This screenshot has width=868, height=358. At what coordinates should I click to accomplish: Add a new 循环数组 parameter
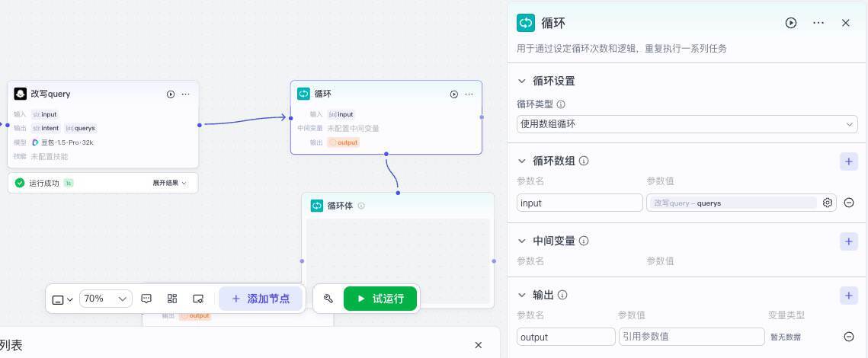coord(849,161)
